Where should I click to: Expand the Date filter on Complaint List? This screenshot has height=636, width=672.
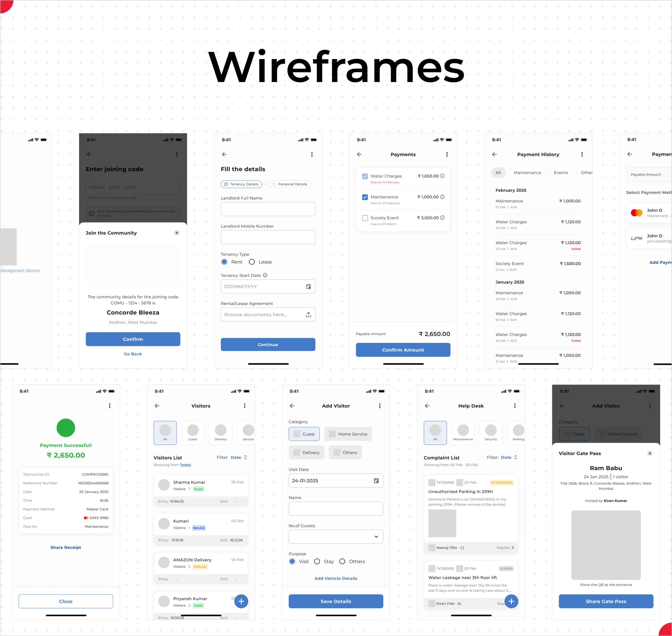tap(509, 457)
